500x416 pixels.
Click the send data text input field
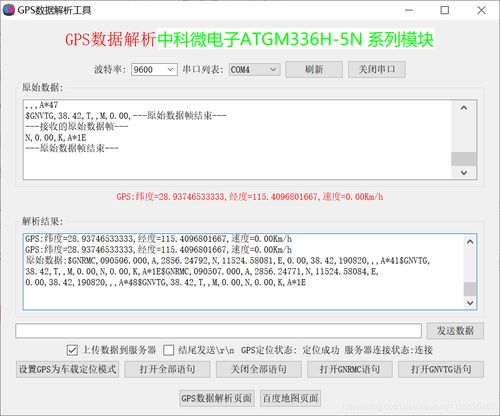(x=218, y=331)
